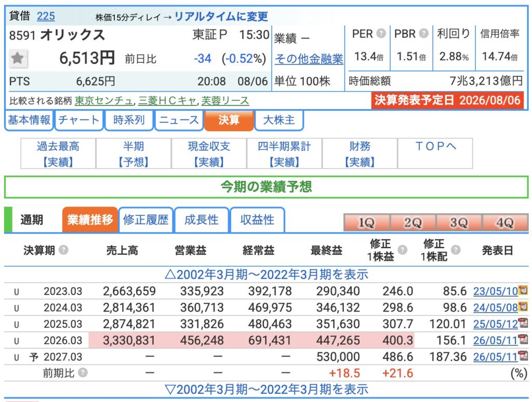Open the PDF icon beside 25/05/12

[523, 322]
